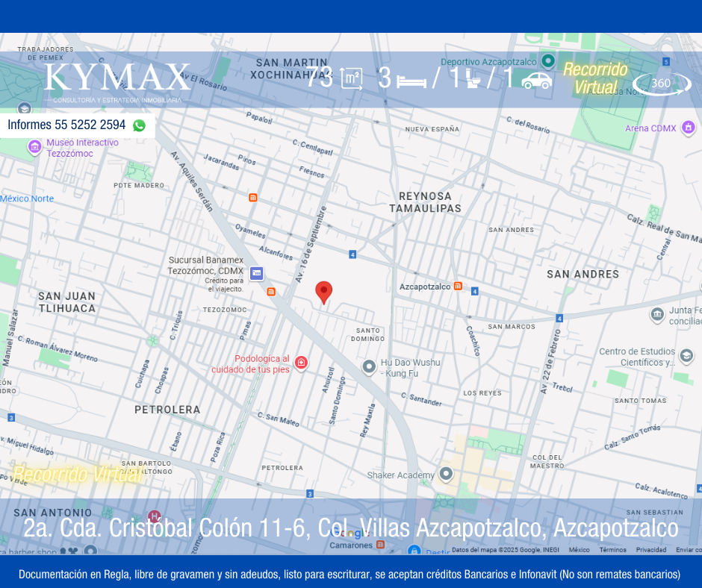Image resolution: width=702 pixels, height=588 pixels.
Task: Click Podológica medical pin icon
Action: point(301,363)
